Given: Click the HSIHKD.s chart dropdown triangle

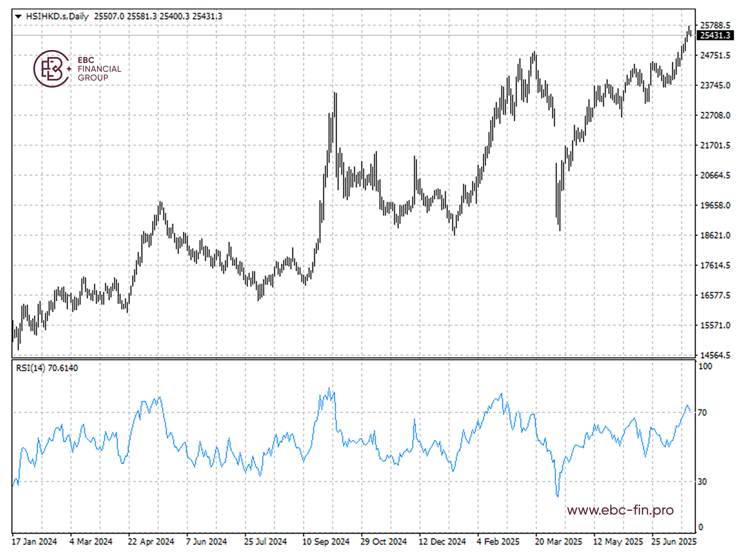Looking at the screenshot, I should coord(18,16).
